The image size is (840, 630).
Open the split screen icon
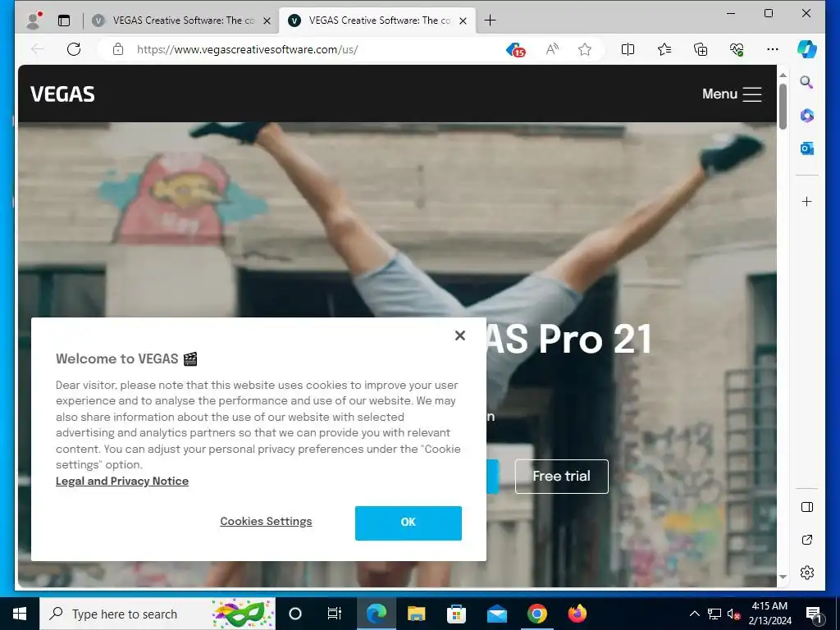coord(628,49)
